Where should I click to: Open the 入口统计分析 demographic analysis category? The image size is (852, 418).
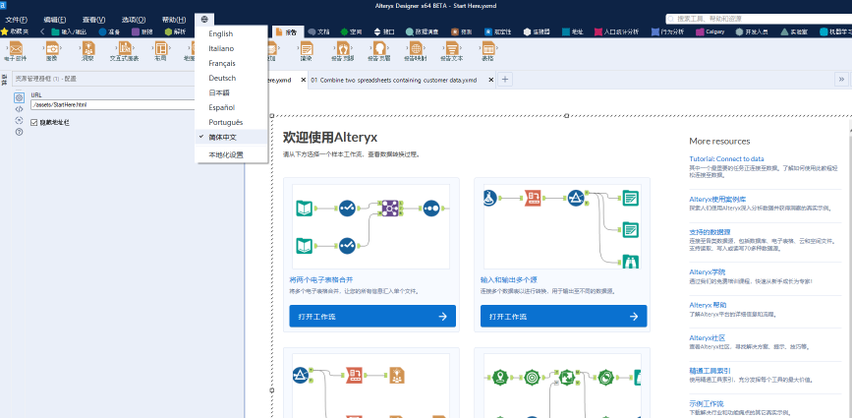(617, 32)
